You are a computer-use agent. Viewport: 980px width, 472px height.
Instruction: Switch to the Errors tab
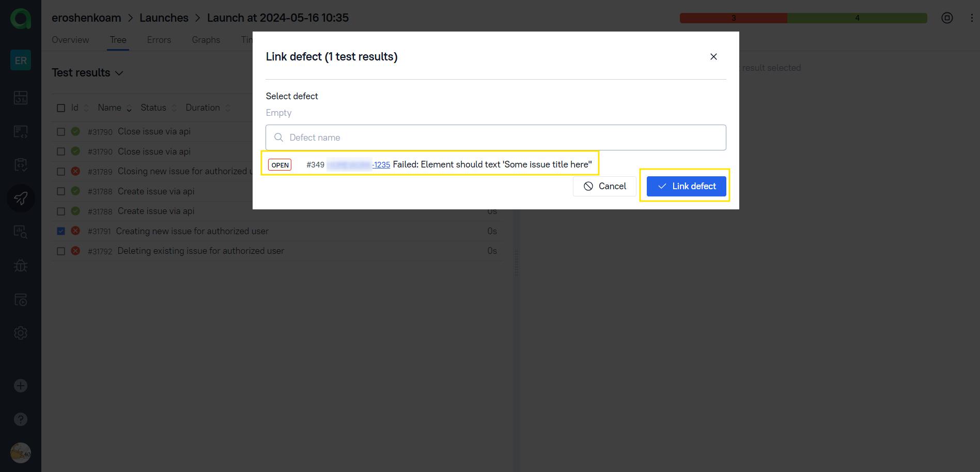tap(159, 40)
